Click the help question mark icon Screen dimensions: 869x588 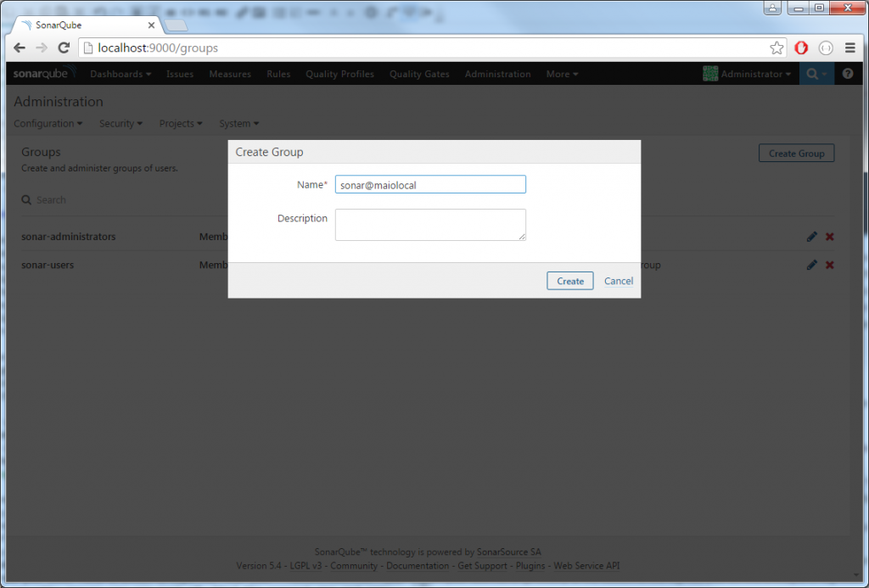(848, 73)
